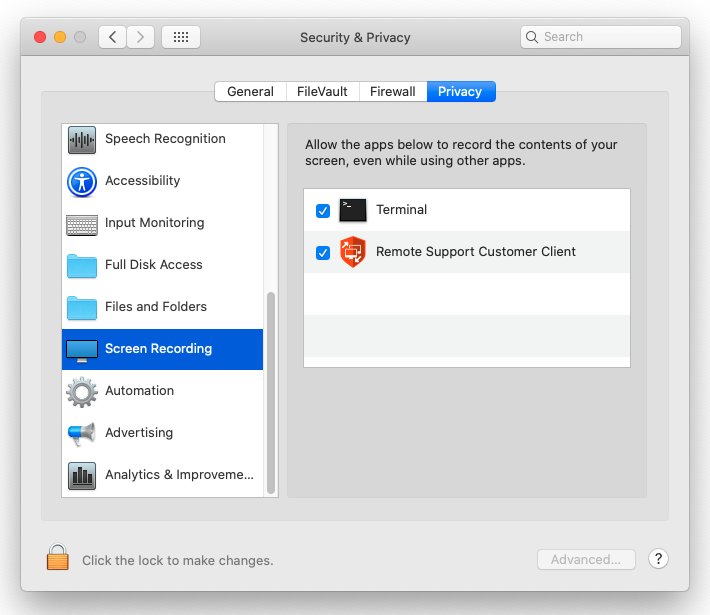
Task: Click the padlock to make changes
Action: pyautogui.click(x=58, y=558)
